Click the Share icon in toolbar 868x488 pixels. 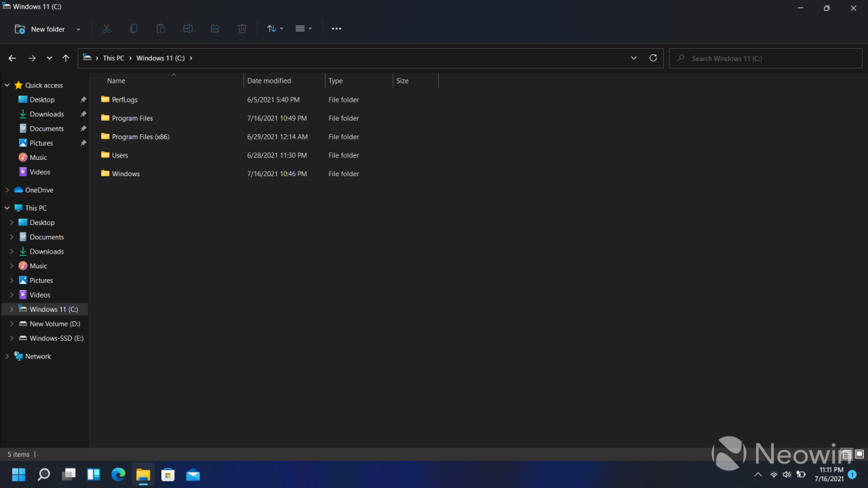pos(215,28)
